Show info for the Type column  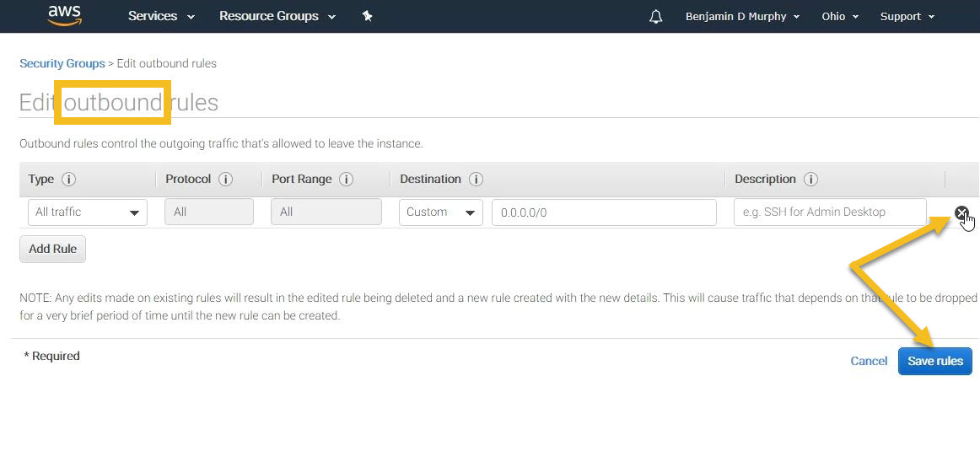[x=69, y=180]
